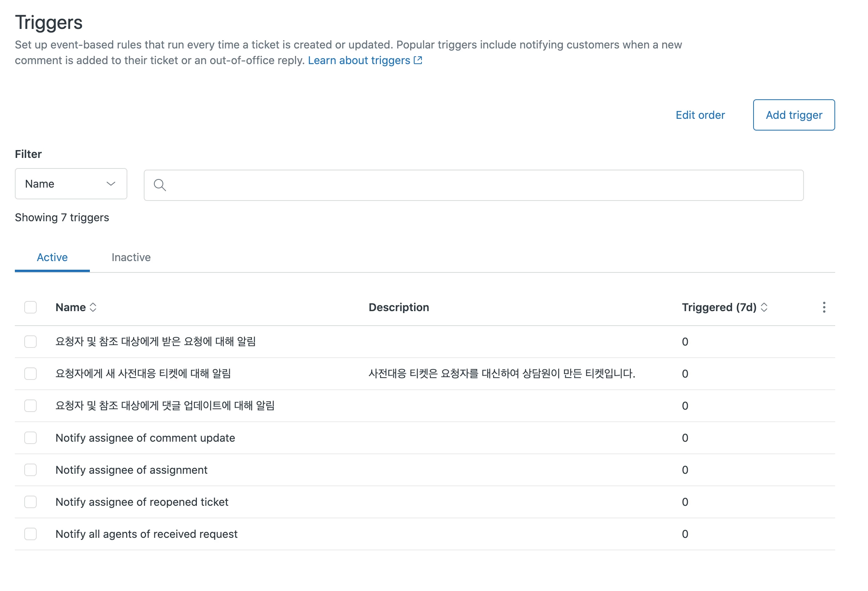Toggle the select-all triggers checkbox

point(30,307)
